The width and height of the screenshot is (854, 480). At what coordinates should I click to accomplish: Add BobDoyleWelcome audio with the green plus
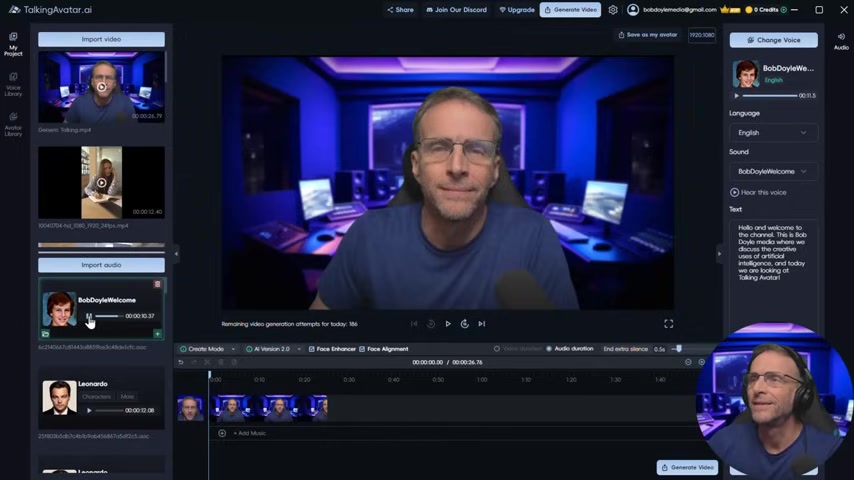(157, 333)
